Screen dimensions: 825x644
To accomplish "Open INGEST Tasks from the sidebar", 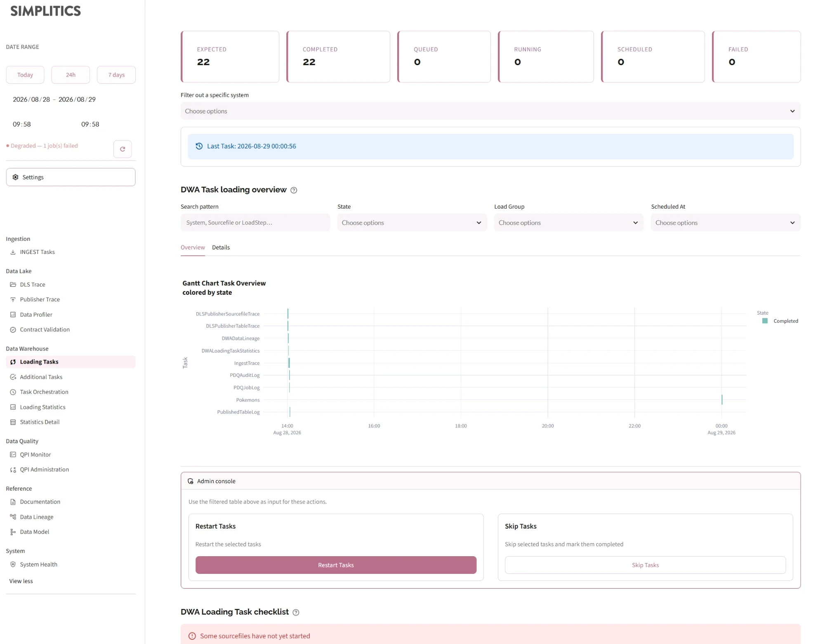I will click(x=37, y=252).
